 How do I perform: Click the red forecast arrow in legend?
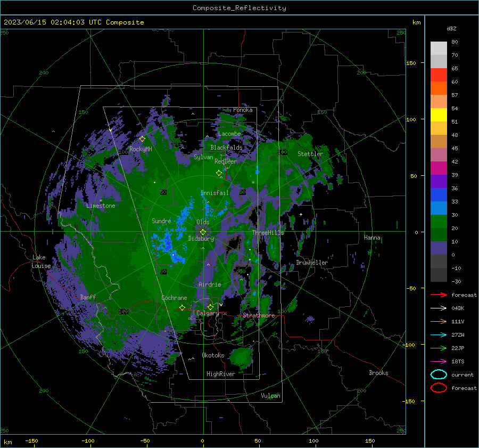point(439,295)
